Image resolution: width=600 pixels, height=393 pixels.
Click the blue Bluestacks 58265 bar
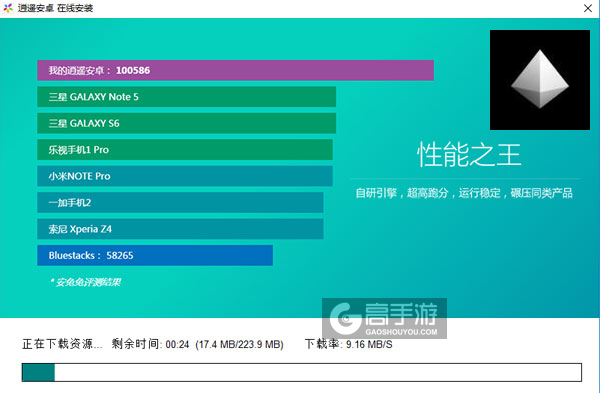coord(155,255)
